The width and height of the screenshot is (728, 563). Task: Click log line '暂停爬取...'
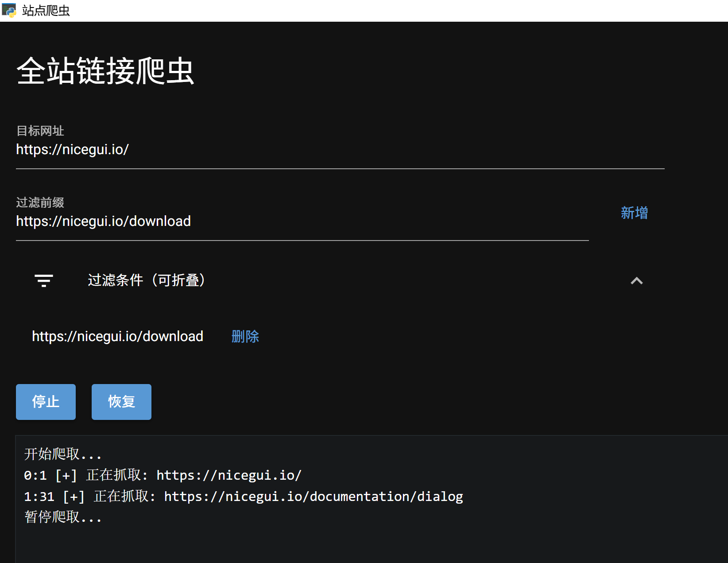click(x=63, y=517)
